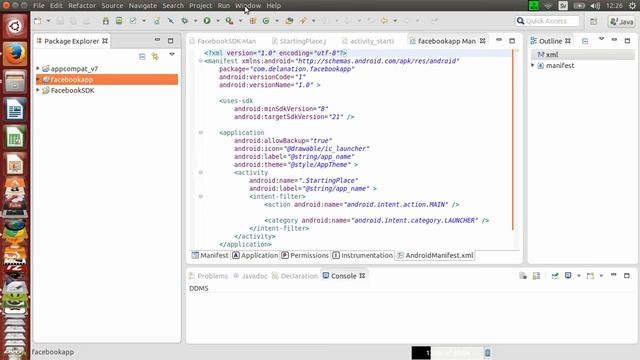640x360 pixels.
Task: Open the Window menu
Action: click(248, 6)
